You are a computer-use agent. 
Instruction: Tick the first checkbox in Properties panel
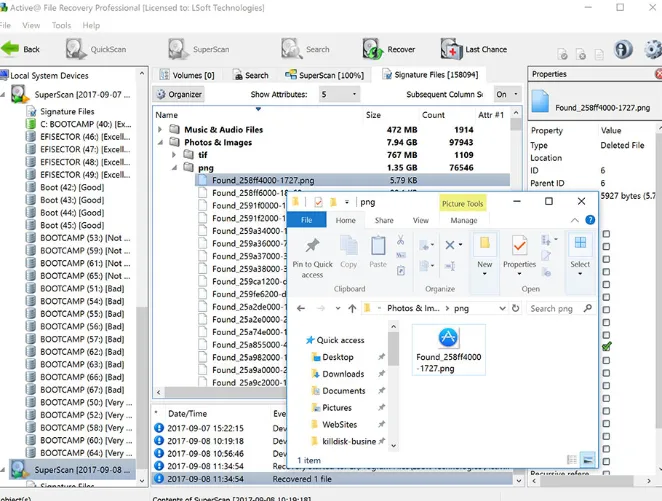606,234
